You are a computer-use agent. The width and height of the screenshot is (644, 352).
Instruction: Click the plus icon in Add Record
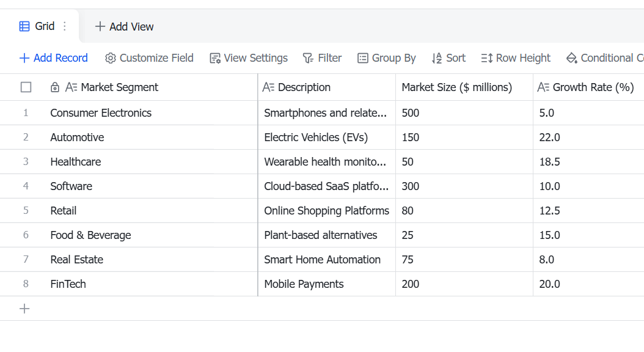24,58
